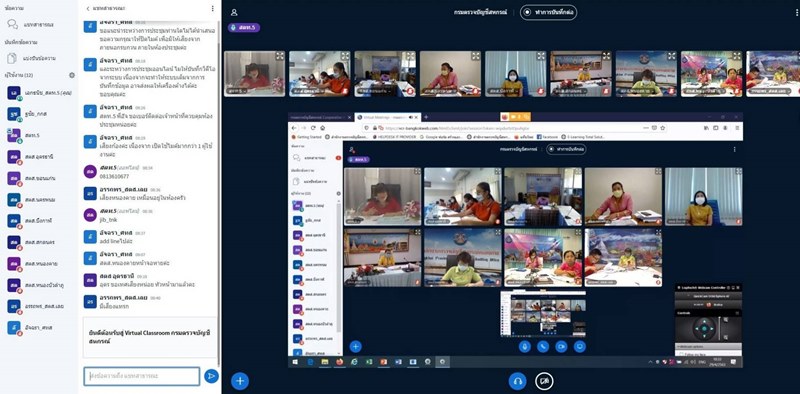This screenshot has height=394, width=800.
Task: Toggle the headphones audio button
Action: point(517,381)
